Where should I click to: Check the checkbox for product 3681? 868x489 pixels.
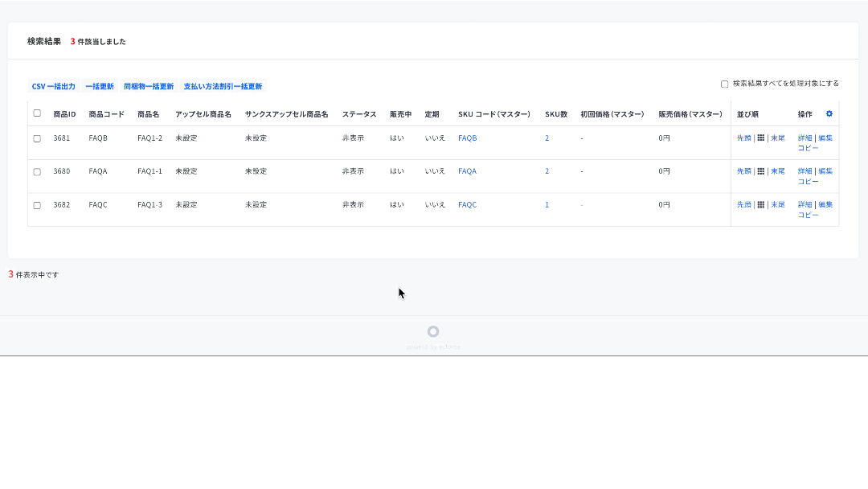tap(36, 138)
